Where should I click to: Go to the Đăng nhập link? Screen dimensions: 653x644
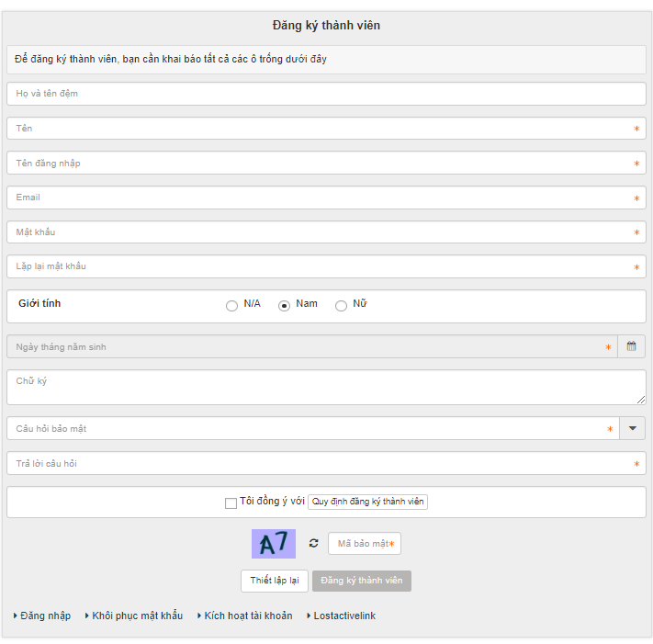click(45, 616)
